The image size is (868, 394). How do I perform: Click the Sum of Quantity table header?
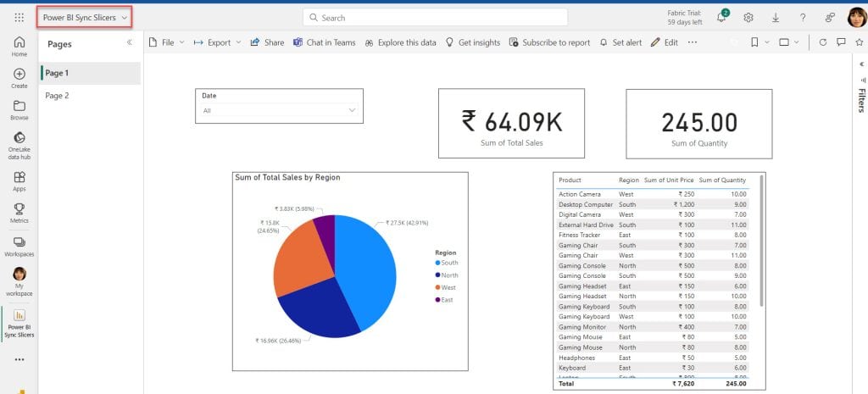click(x=722, y=180)
